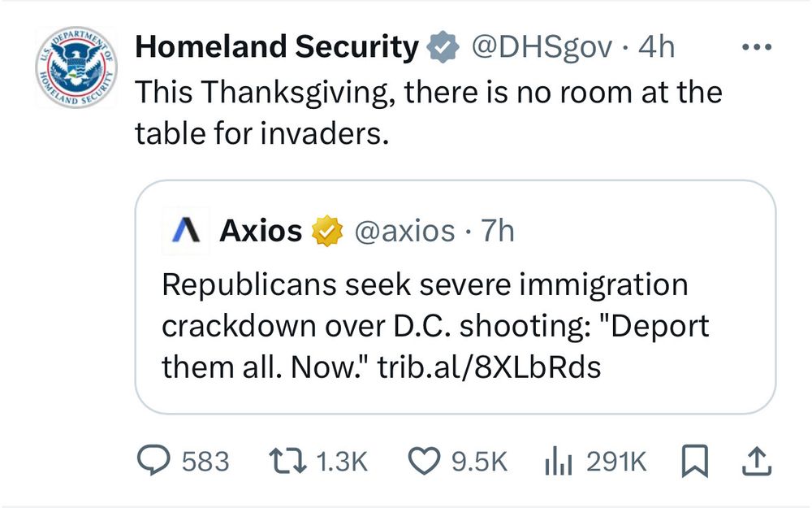Click the repost arrows icon
Viewport: 812px width, 508px height.
click(287, 462)
